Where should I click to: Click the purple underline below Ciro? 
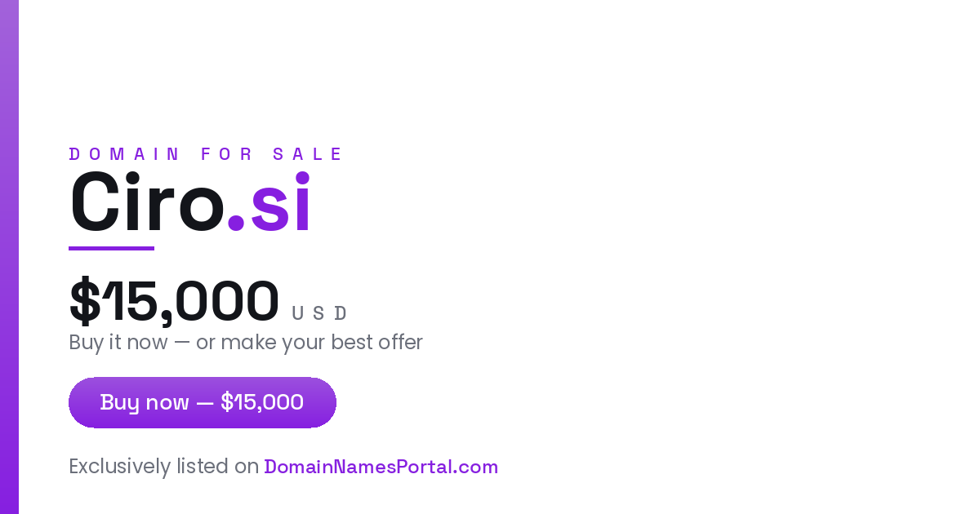coord(111,248)
